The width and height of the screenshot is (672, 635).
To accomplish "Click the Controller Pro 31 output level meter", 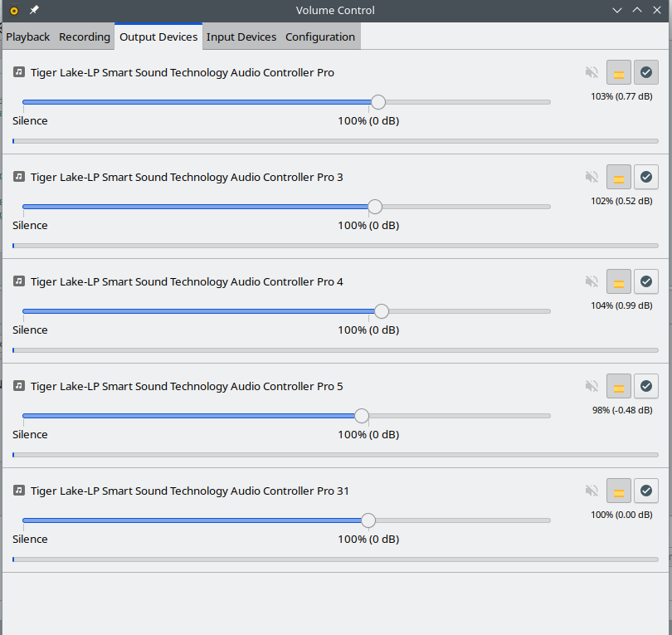I will [x=335, y=559].
